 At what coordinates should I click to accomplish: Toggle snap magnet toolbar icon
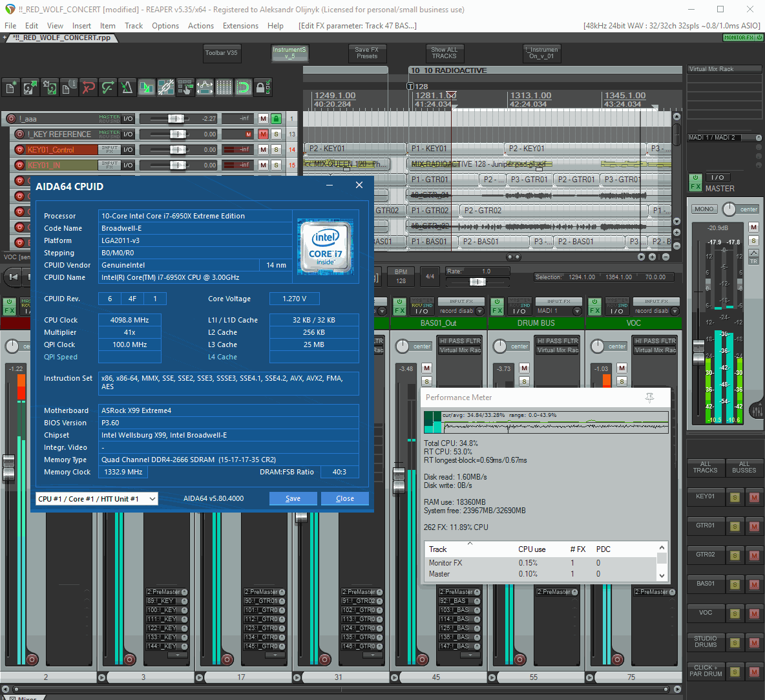tap(243, 87)
